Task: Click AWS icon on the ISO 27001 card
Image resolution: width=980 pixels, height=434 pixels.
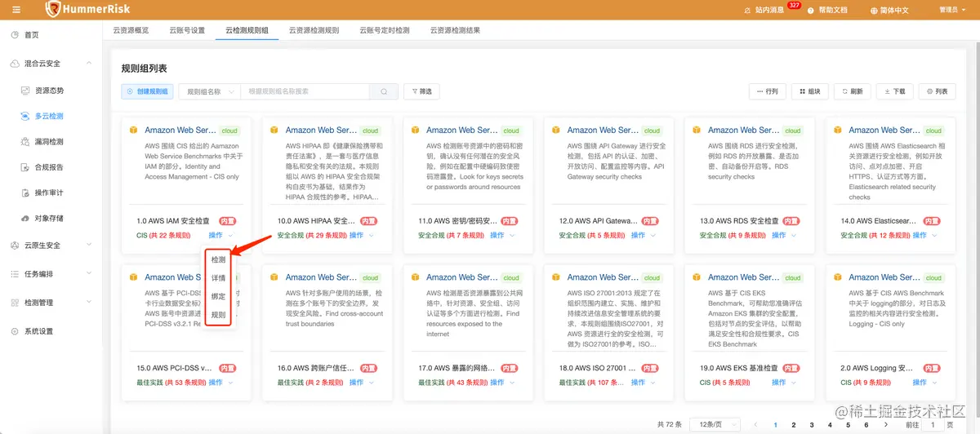Action: (x=556, y=277)
